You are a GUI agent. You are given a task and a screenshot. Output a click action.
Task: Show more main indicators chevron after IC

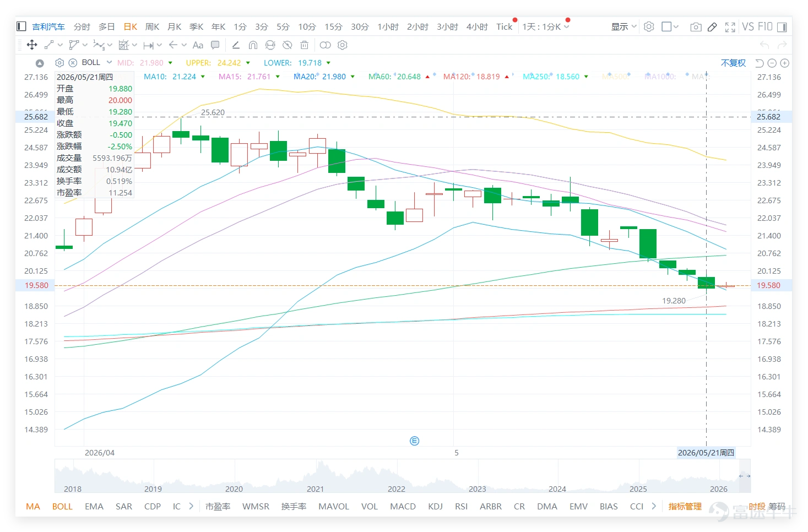[191, 506]
